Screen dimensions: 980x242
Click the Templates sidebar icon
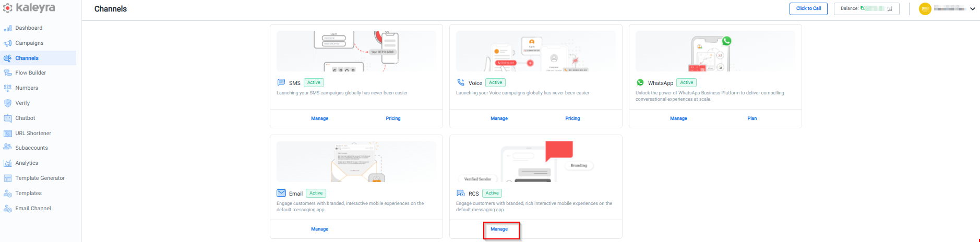coord(8,193)
